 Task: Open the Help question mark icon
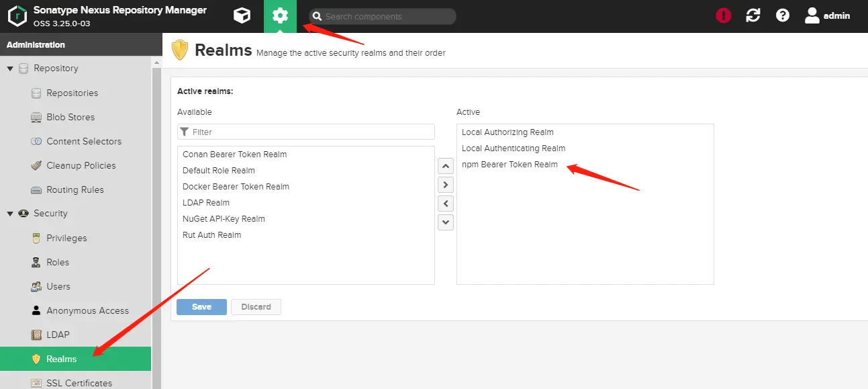pos(783,15)
